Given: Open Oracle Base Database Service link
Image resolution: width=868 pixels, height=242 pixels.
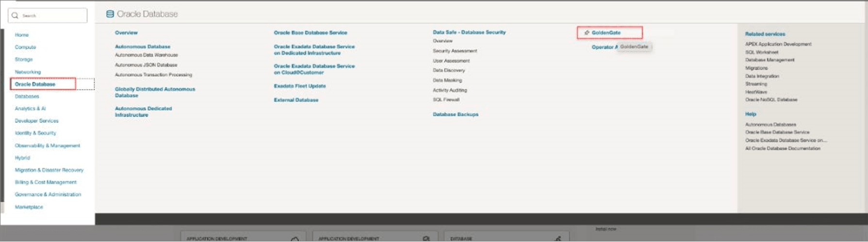Looking at the screenshot, I should click(311, 32).
